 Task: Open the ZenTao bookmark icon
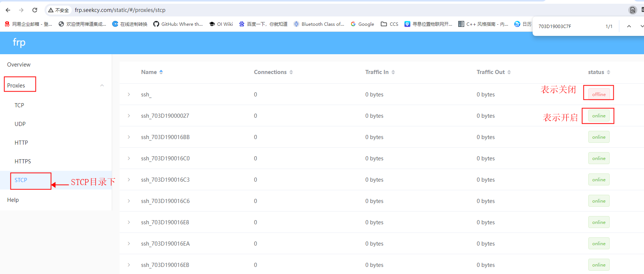[x=61, y=24]
